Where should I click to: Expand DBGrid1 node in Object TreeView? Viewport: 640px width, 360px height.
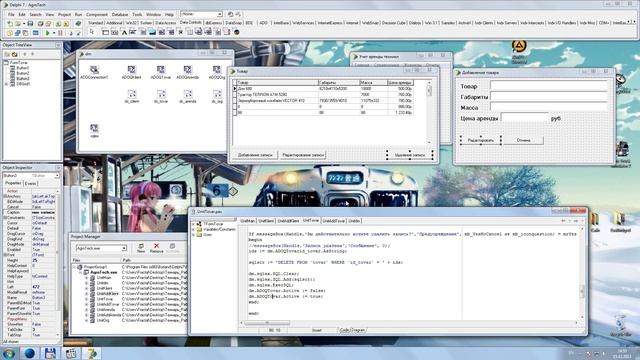[6, 84]
